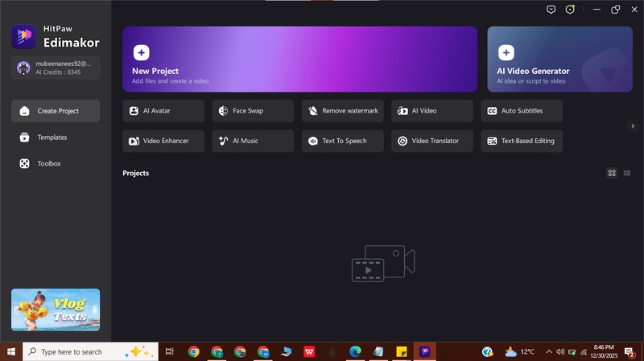Open the Windows Start menu
The image size is (644, 361).
tap(11, 351)
